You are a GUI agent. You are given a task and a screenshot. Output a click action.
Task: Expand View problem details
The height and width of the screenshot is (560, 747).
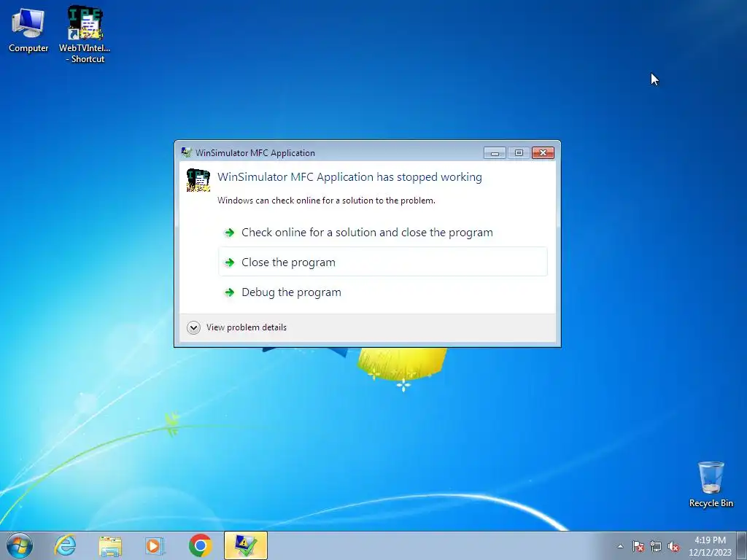click(237, 327)
